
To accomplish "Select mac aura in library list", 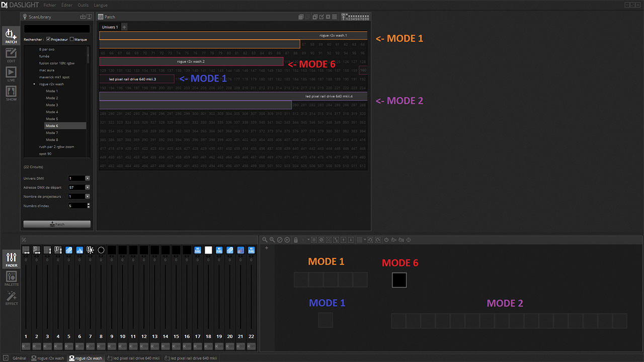I will [x=47, y=70].
